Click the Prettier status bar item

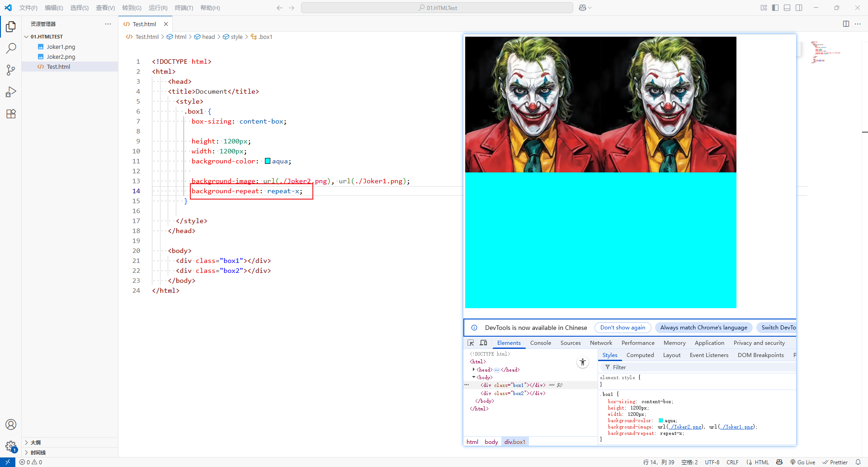point(835,462)
